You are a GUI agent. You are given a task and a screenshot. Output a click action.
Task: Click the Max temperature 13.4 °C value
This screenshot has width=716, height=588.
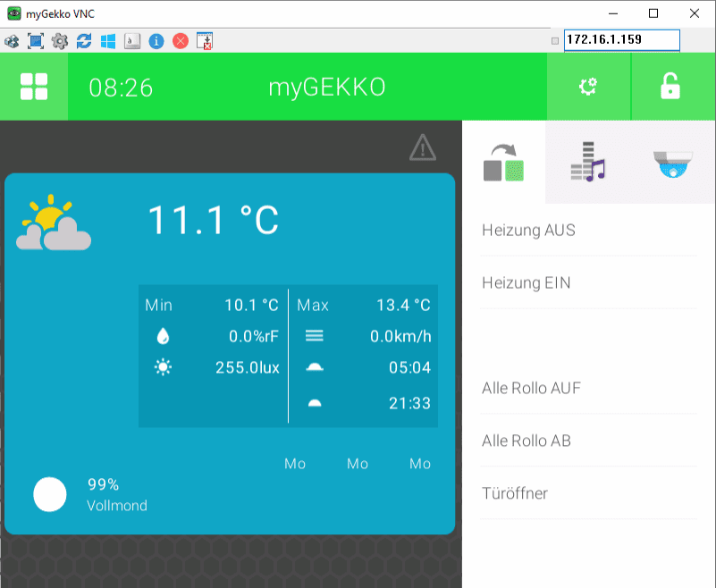coord(404,305)
